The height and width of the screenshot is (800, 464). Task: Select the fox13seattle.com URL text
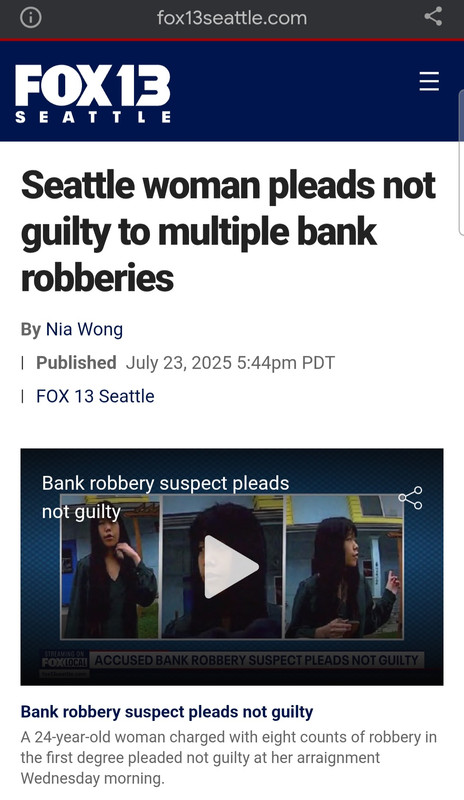tap(232, 18)
